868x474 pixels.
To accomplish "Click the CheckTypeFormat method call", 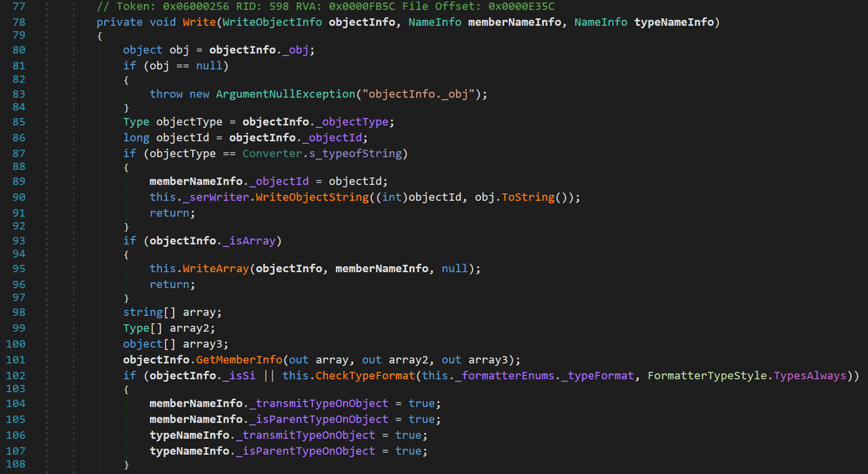I will (365, 376).
